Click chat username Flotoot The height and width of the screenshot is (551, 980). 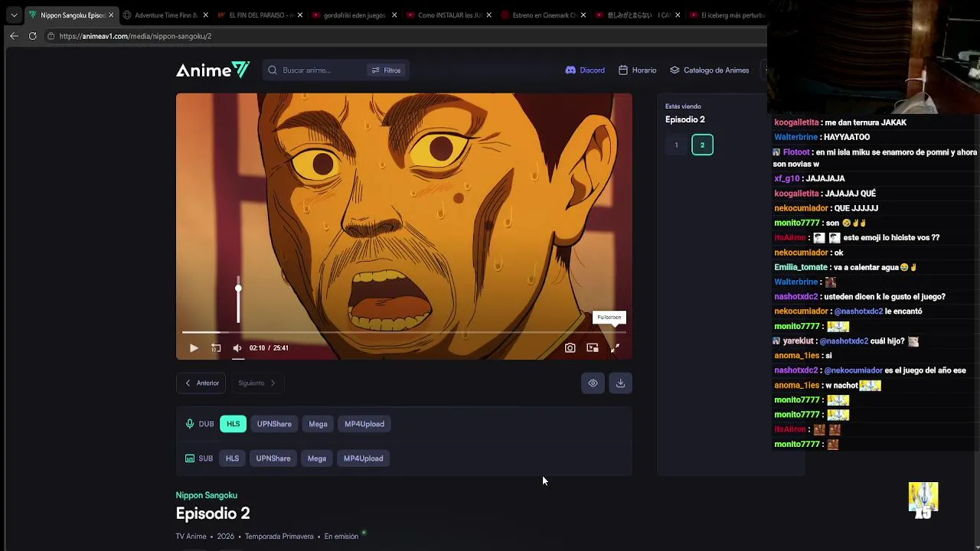tap(796, 152)
